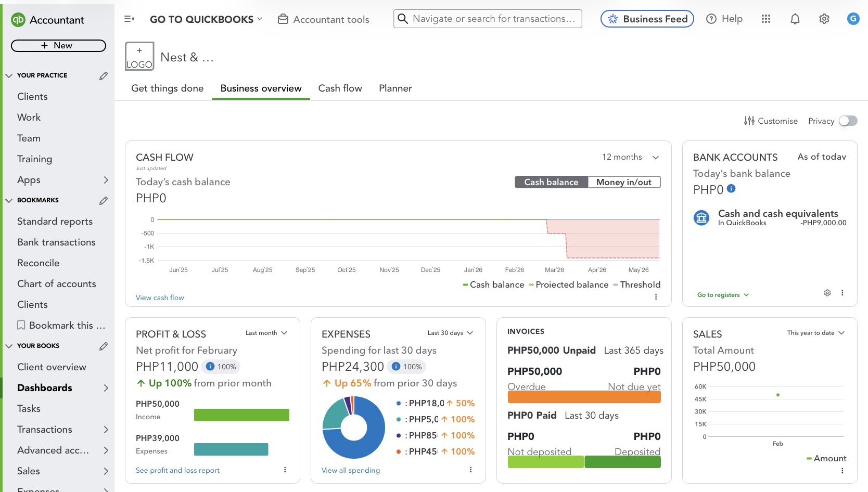Change Profit & Loss Last month period
Viewport: 868px width, 492px height.
266,333
